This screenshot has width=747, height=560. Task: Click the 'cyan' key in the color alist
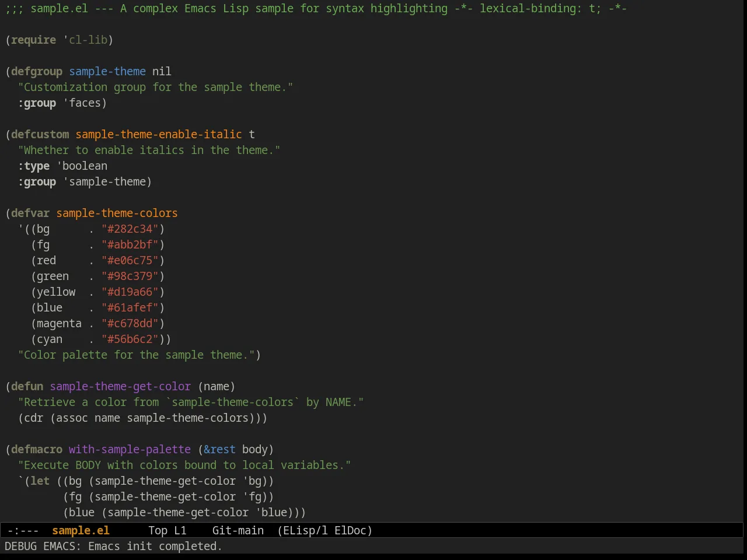click(x=50, y=339)
